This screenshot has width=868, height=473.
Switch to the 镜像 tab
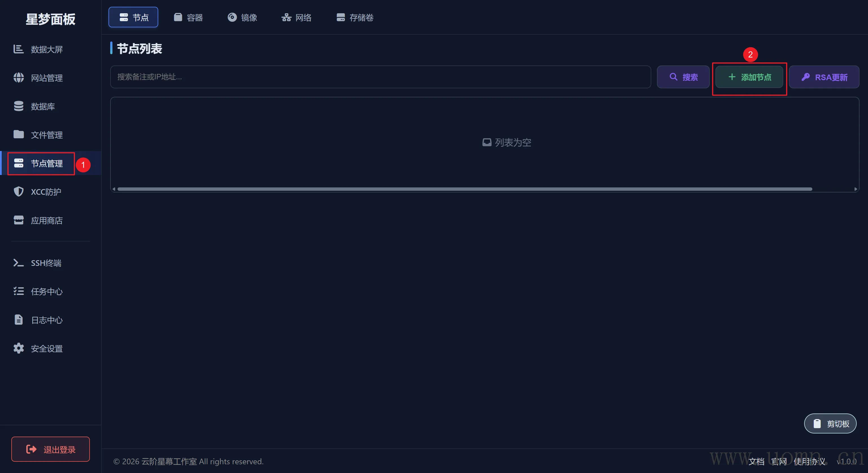242,17
